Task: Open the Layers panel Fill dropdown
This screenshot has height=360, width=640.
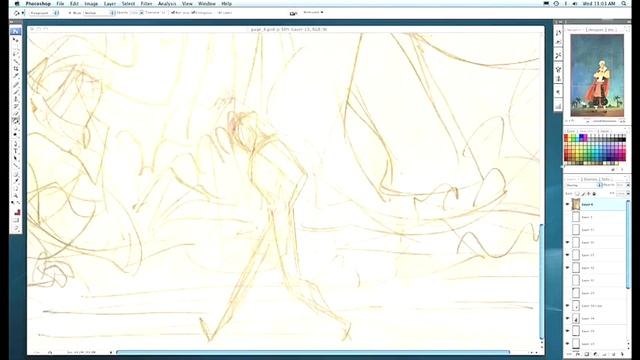Action: point(628,193)
